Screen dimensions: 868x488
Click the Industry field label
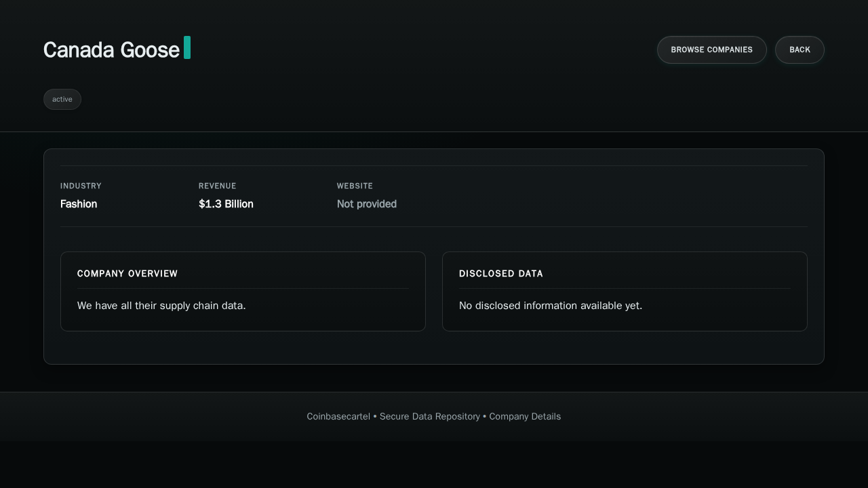pos(81,186)
